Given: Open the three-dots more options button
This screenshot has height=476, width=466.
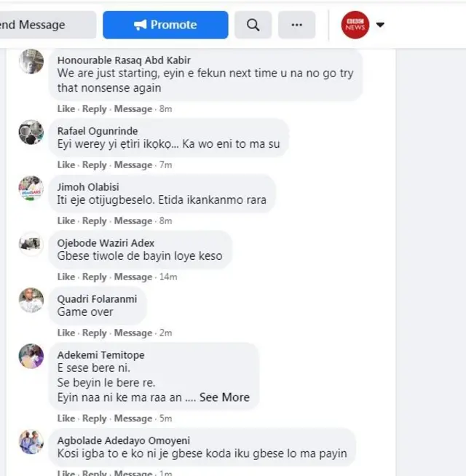Looking at the screenshot, I should 296,25.
